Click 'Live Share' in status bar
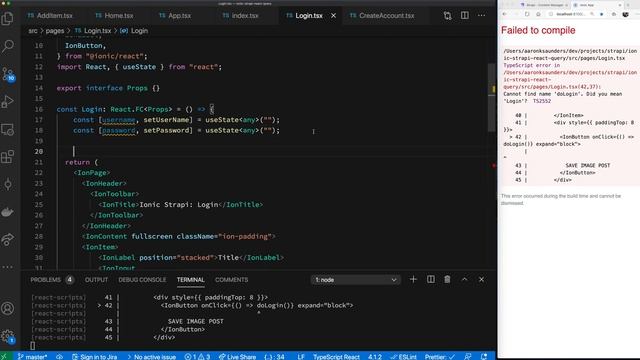 [238, 356]
